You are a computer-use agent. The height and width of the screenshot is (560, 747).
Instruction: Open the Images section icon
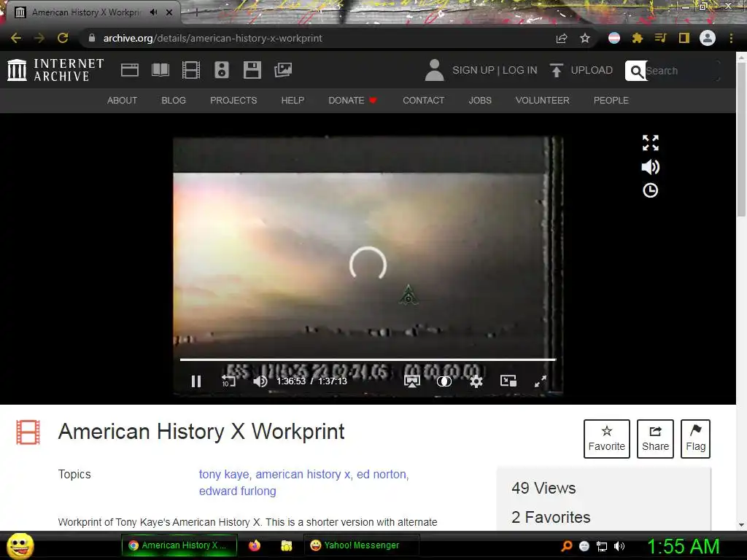pyautogui.click(x=283, y=70)
